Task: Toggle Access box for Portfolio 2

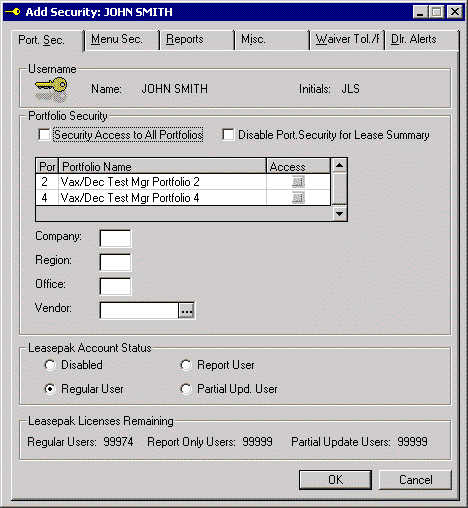Action: (298, 182)
